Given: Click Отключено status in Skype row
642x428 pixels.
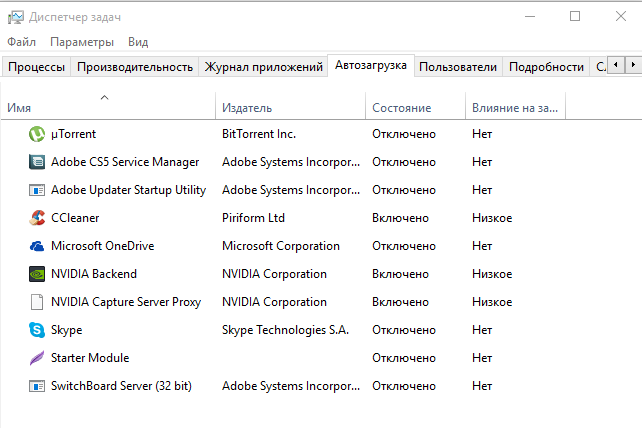Looking at the screenshot, I should pos(404,330).
